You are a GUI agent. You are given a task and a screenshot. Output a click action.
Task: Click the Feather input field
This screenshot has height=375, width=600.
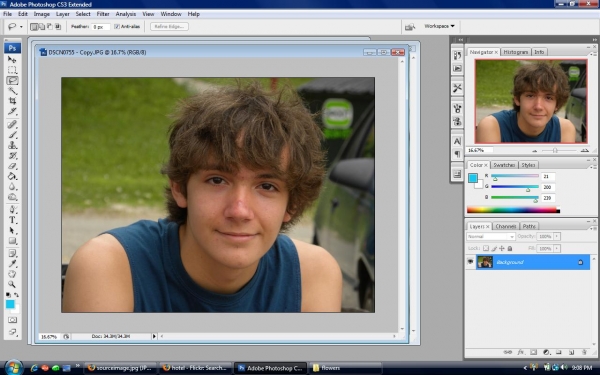(x=101, y=27)
